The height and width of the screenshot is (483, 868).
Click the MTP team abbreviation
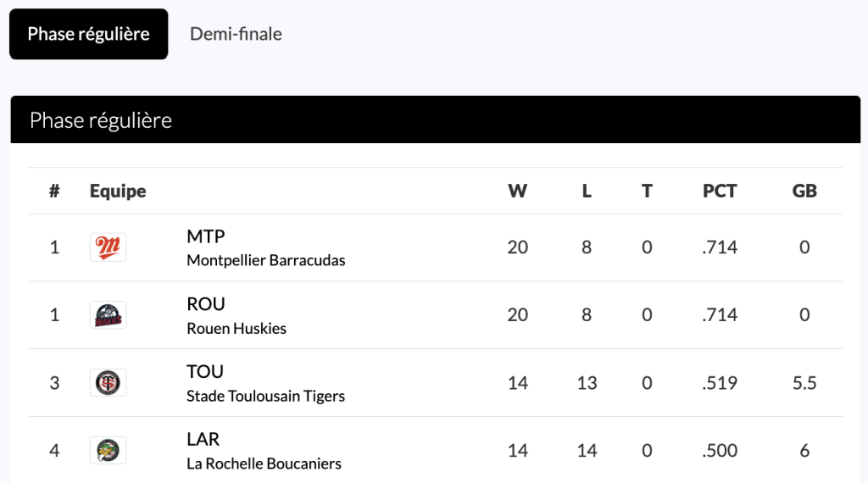[x=206, y=236]
